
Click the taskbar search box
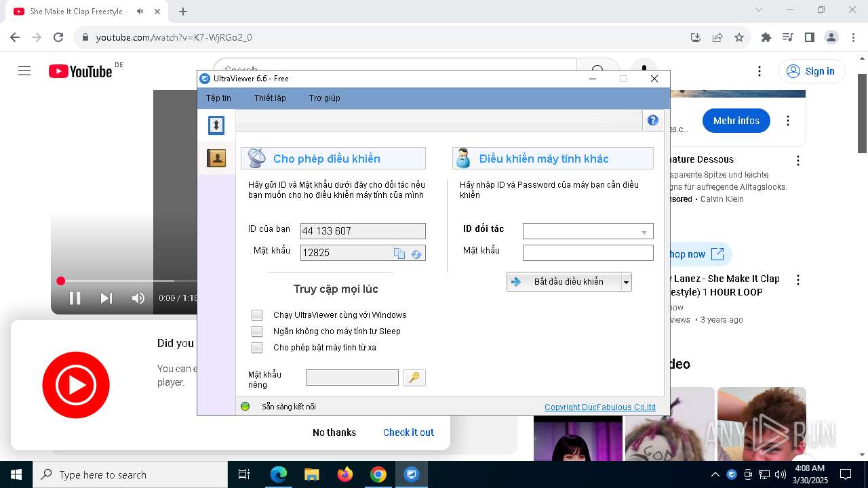(x=130, y=474)
